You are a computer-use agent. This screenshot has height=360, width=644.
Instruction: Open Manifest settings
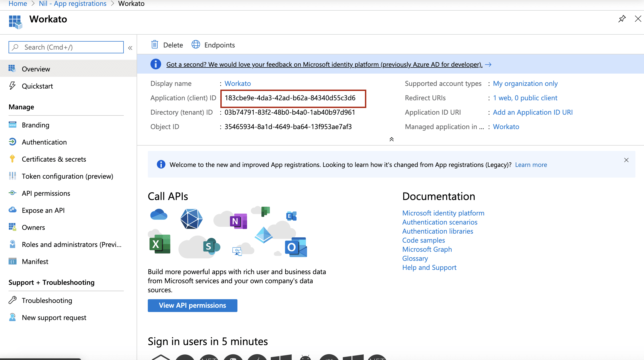[x=35, y=261]
